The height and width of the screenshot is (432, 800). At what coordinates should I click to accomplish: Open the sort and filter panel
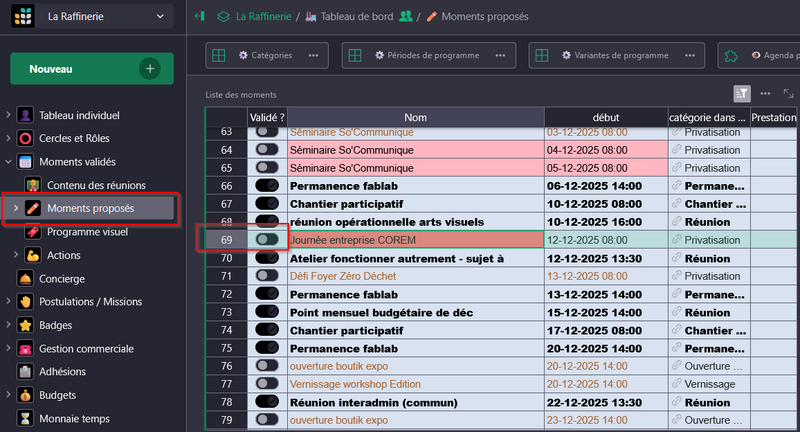742,93
